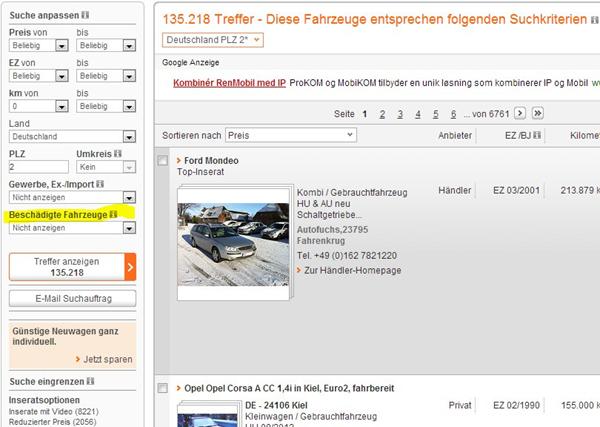Open Sortieren nach Preis dropdown
The image size is (600, 427).
pos(290,135)
